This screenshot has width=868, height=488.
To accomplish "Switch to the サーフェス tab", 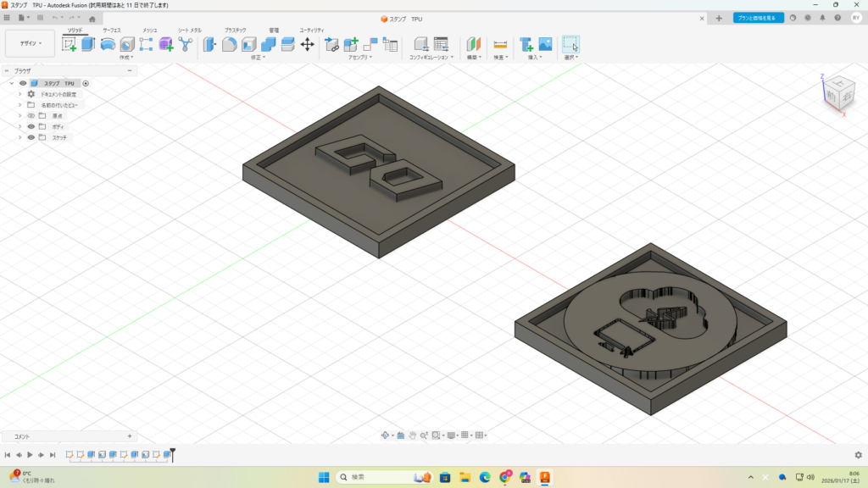I will tap(112, 30).
